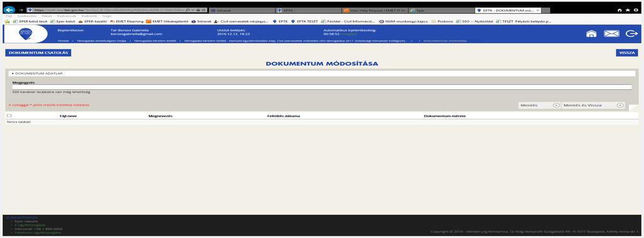Click the DOKUMENTUM CSATOLÁS button
This screenshot has height=238, width=644.
pyautogui.click(x=38, y=53)
